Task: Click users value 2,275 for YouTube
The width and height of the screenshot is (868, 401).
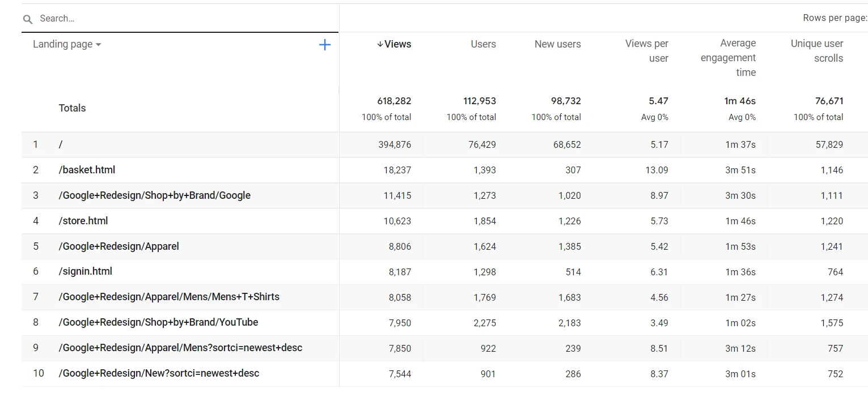Action: [485, 323]
